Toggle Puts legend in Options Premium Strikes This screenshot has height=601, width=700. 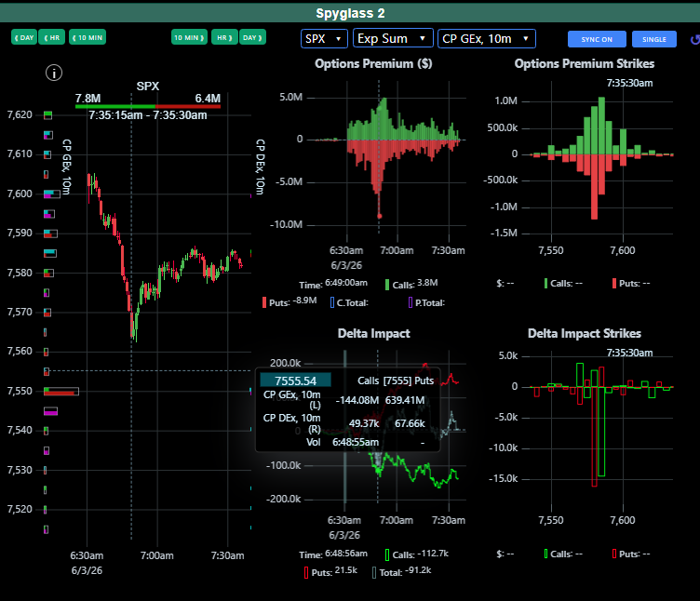[631, 284]
